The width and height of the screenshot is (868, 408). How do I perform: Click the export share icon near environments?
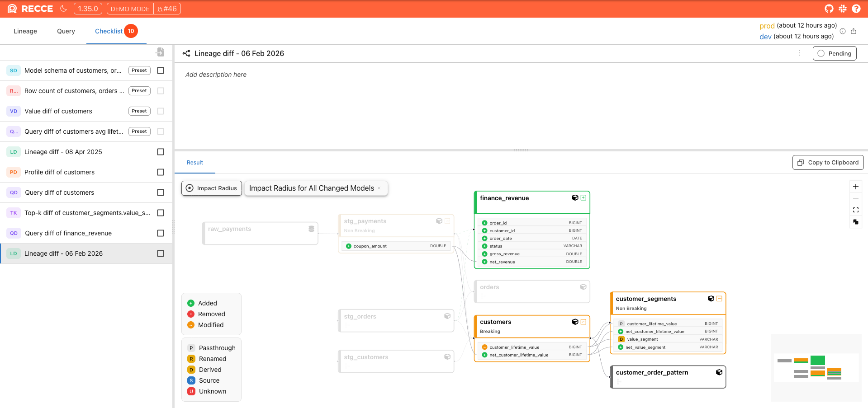(854, 31)
